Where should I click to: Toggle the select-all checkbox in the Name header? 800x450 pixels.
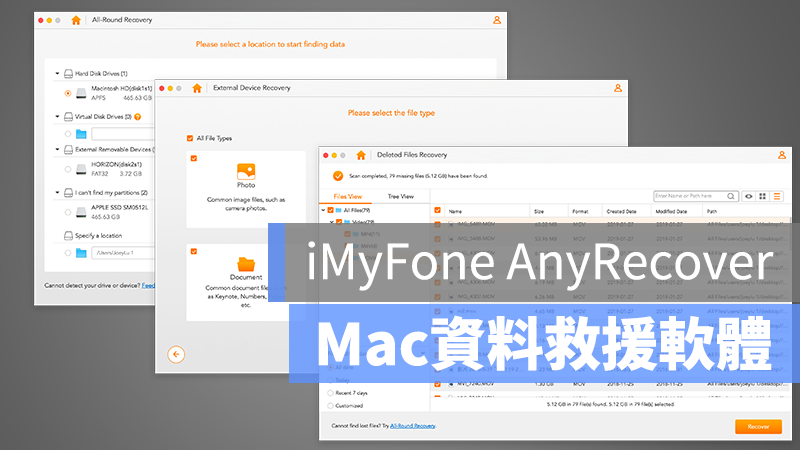437,210
